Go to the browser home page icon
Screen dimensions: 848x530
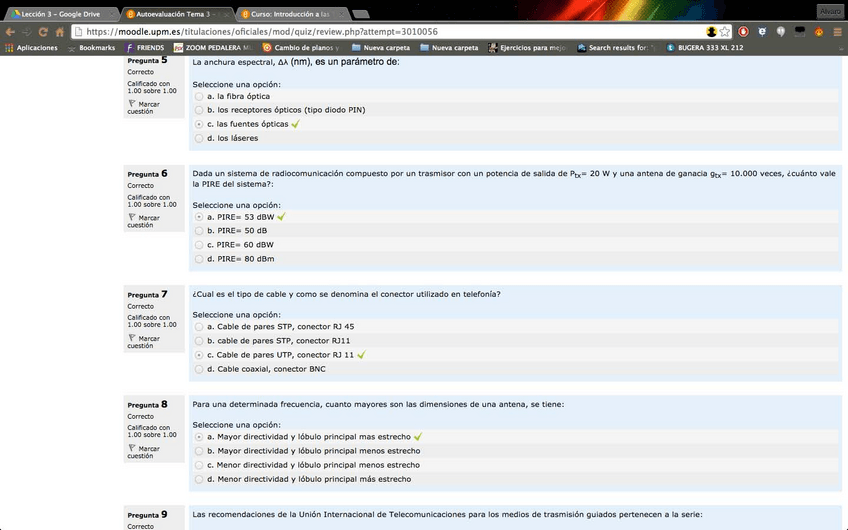click(60, 32)
